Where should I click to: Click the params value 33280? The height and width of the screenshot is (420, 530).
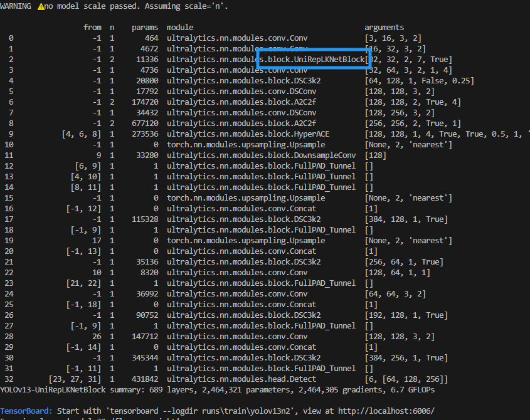147,155
